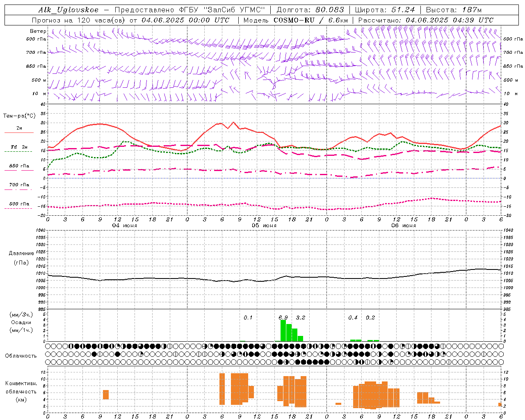Click the forecast start '04.06.2025 00:00 UTC'
Viewport: 525px width, 420px height.
(x=185, y=20)
